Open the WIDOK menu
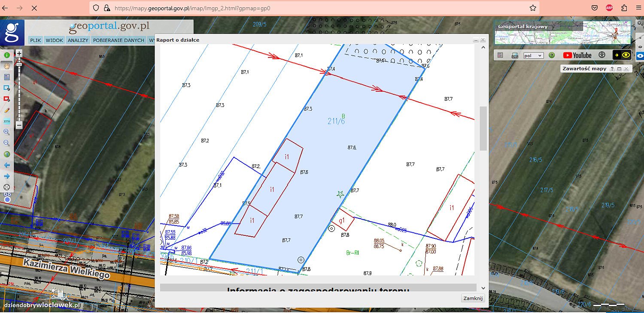 pyautogui.click(x=55, y=40)
